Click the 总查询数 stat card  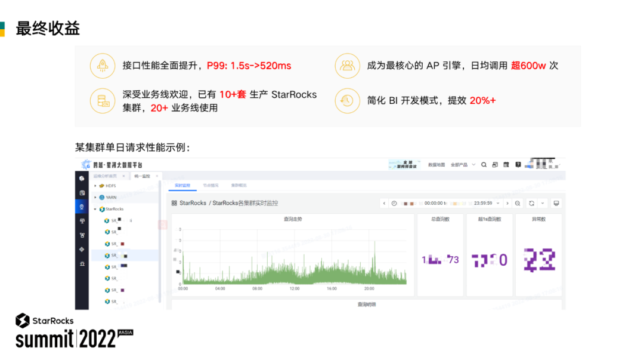point(440,254)
